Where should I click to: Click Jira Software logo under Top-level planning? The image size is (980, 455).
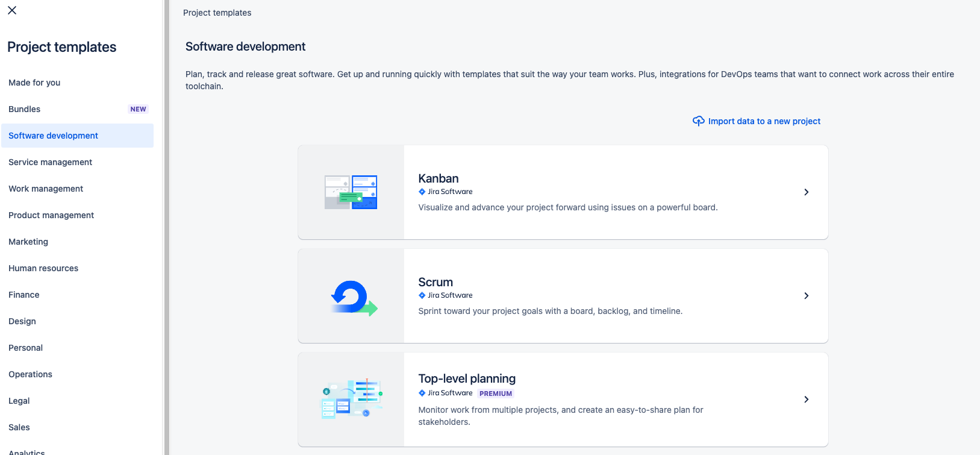click(x=446, y=393)
